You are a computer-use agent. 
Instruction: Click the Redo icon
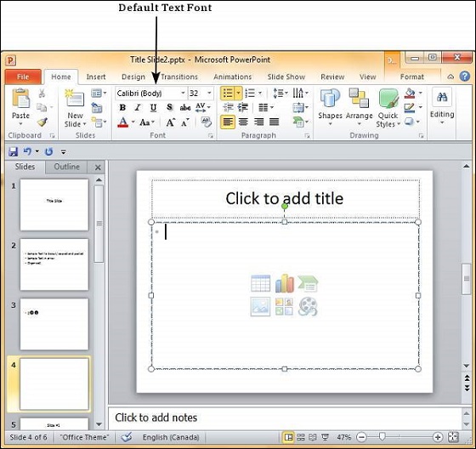click(49, 151)
